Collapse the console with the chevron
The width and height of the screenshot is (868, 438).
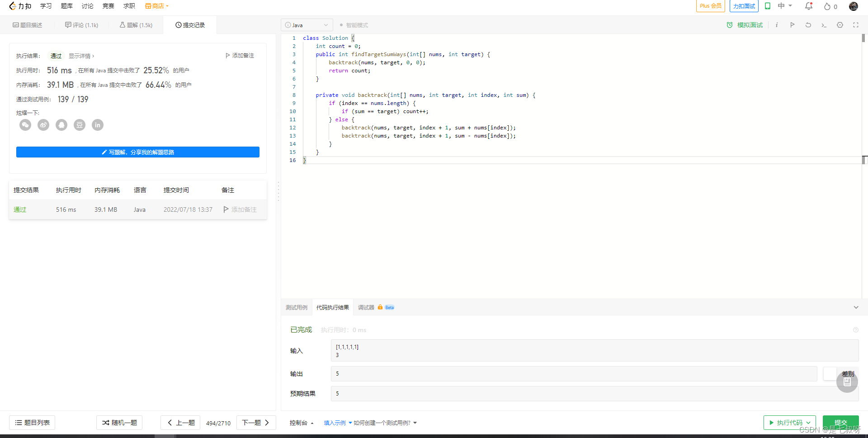coord(856,307)
